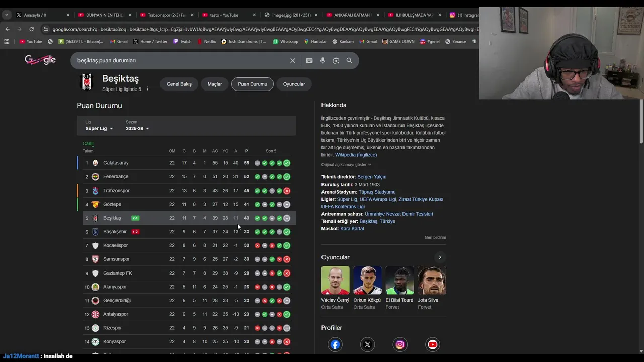Click in the beşiktaş puan durumları search field
Screen dimensions: 644x362
(x=181, y=60)
